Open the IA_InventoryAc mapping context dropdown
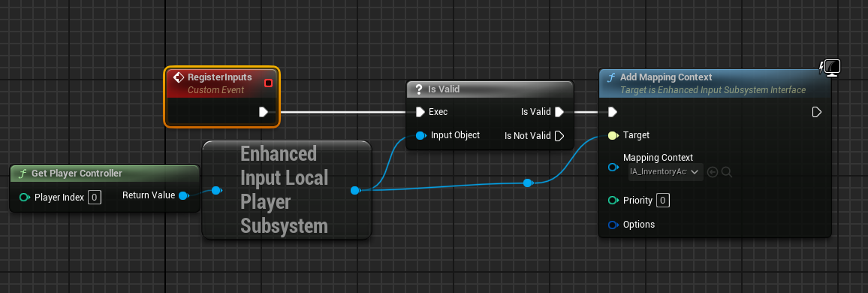The image size is (868, 293). [x=666, y=172]
